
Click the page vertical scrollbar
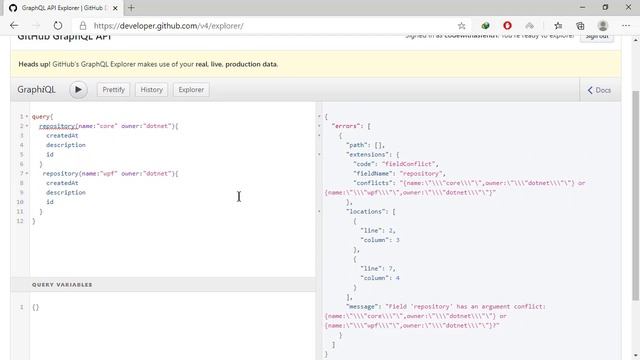pos(636,196)
